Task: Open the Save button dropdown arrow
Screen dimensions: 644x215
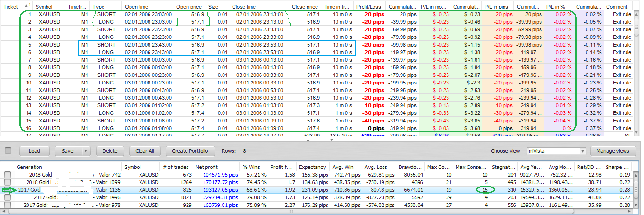Action: (86, 151)
